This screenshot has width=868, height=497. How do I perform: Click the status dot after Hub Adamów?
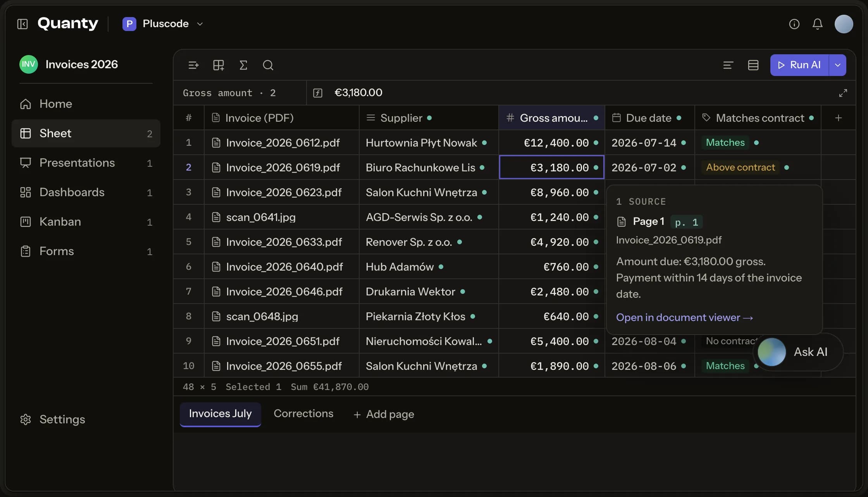(441, 267)
